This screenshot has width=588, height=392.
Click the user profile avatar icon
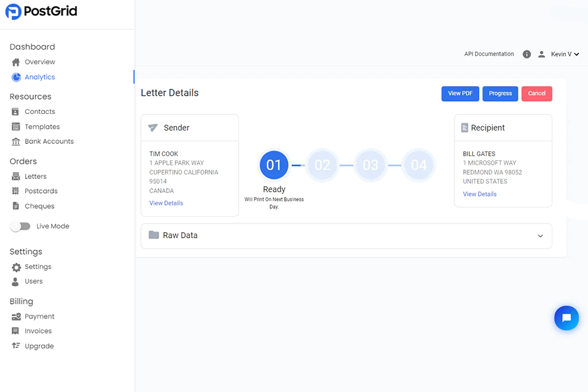541,55
